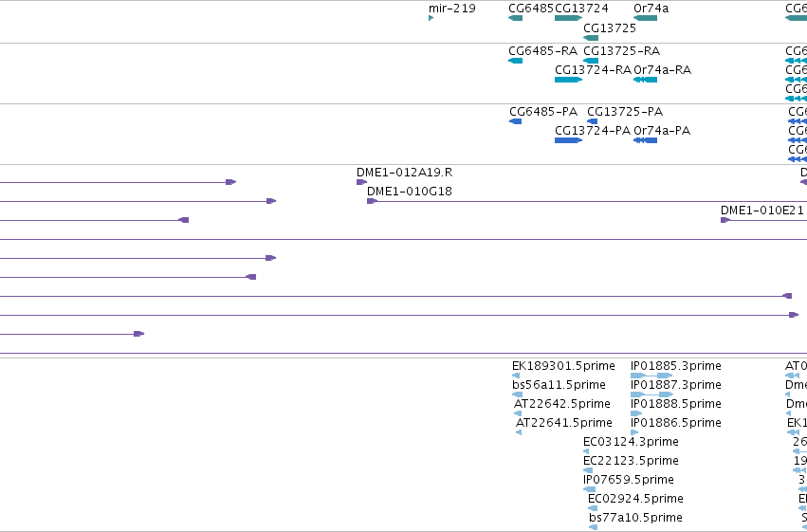Click the CG6485-RA transcript glyph
The width and height of the screenshot is (807, 532).
(x=515, y=61)
